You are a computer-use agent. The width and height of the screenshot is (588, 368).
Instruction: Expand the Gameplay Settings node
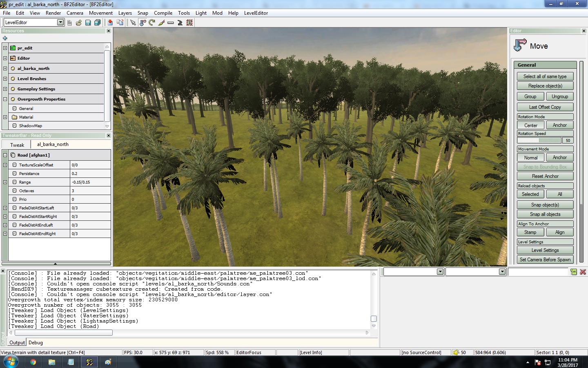[5, 89]
